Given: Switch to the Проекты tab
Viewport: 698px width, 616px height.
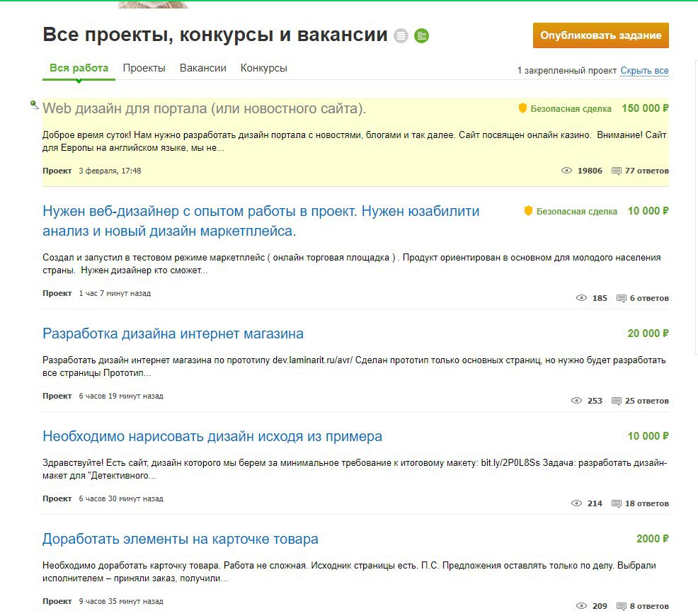Looking at the screenshot, I should click(x=144, y=68).
